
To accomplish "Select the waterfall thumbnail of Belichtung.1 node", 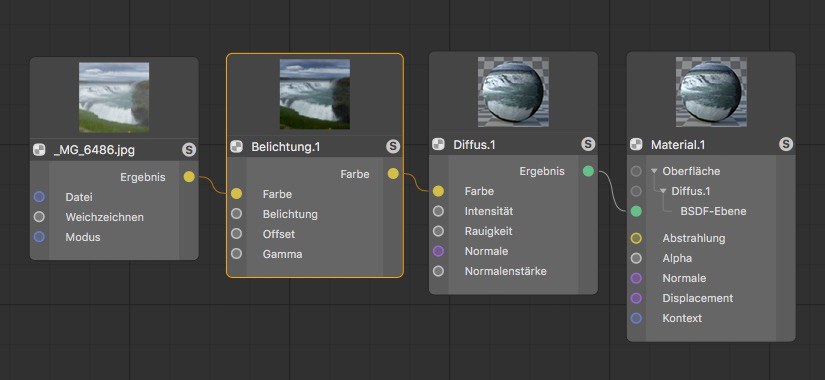I will click(x=315, y=94).
